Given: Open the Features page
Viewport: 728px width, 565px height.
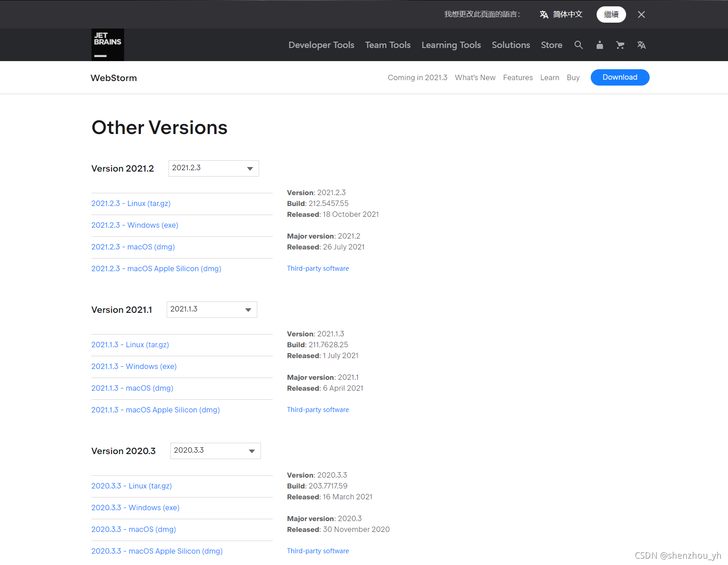Looking at the screenshot, I should coord(518,77).
